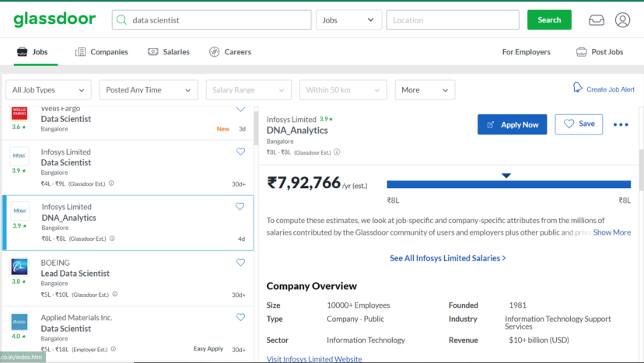Click the search magnifier icon

point(121,19)
